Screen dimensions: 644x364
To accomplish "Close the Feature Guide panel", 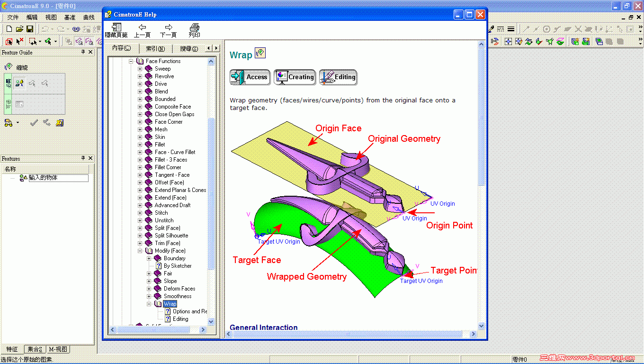I will coord(90,52).
